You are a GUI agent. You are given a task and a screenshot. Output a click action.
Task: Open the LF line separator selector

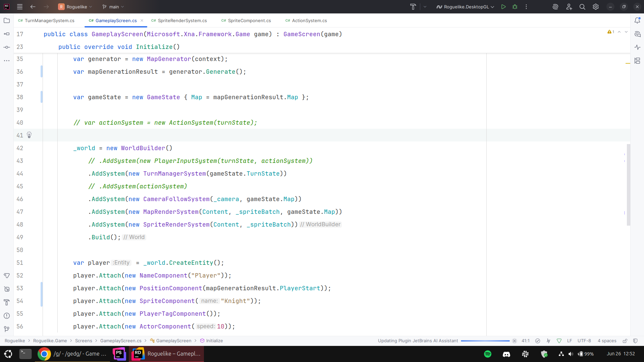tap(570, 341)
